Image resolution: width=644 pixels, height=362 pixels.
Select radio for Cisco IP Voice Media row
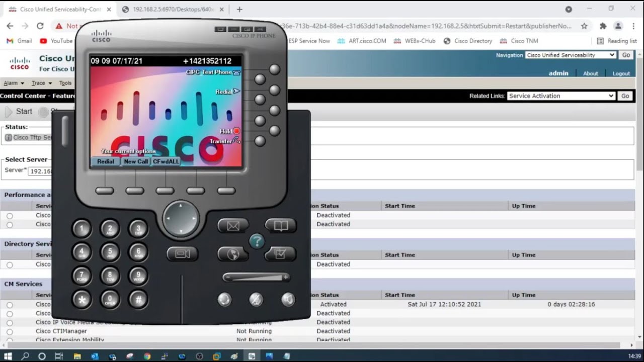click(x=10, y=323)
